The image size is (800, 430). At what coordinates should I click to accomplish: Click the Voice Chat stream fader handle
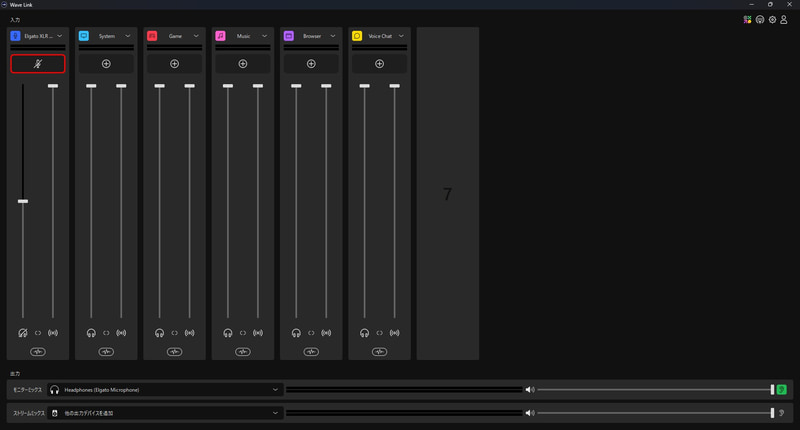click(x=394, y=86)
